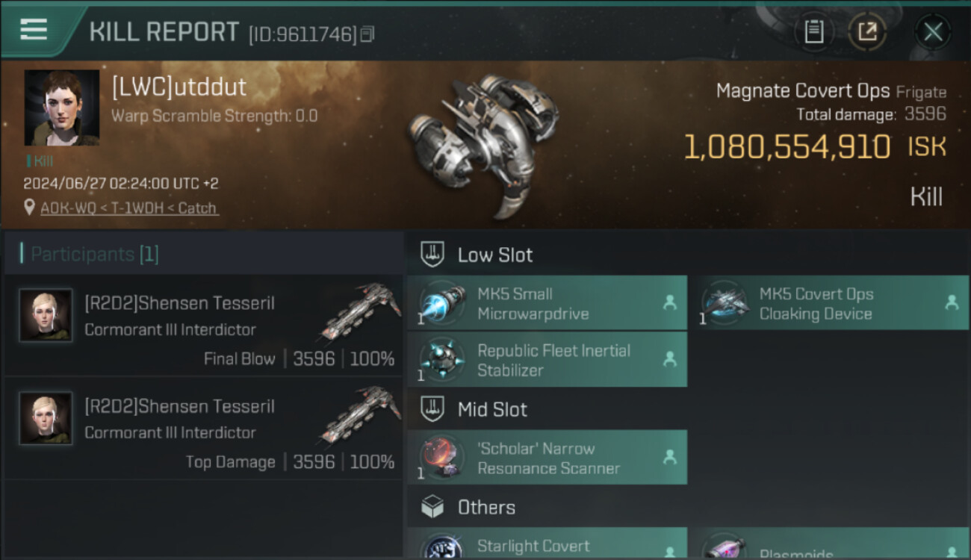The height and width of the screenshot is (560, 971).
Task: Close the kill report window
Action: 933,31
